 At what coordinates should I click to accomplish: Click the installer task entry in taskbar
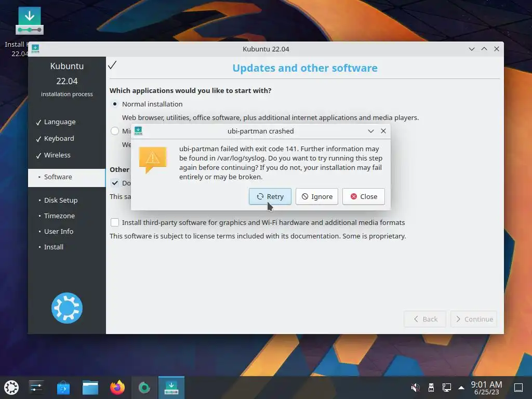tap(171, 388)
